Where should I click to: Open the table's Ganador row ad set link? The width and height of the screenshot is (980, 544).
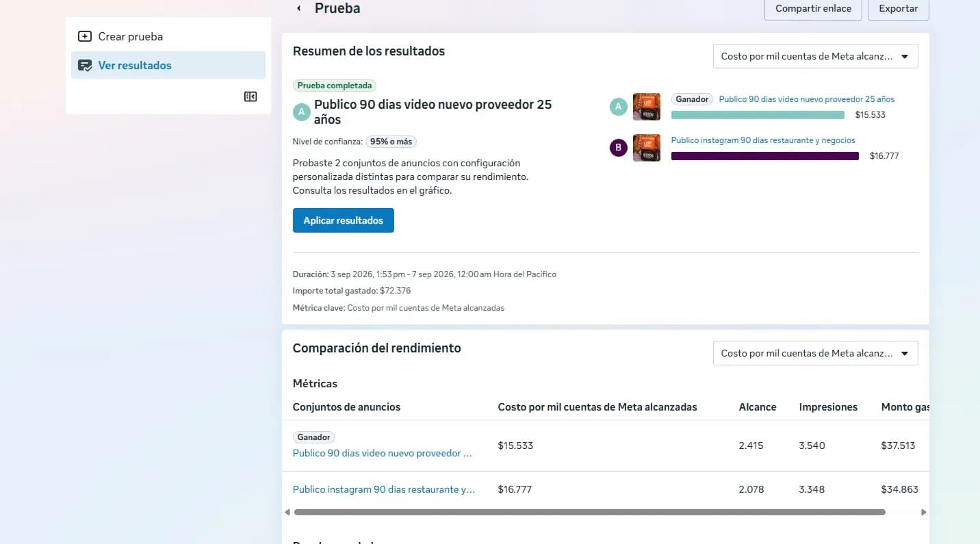click(383, 453)
